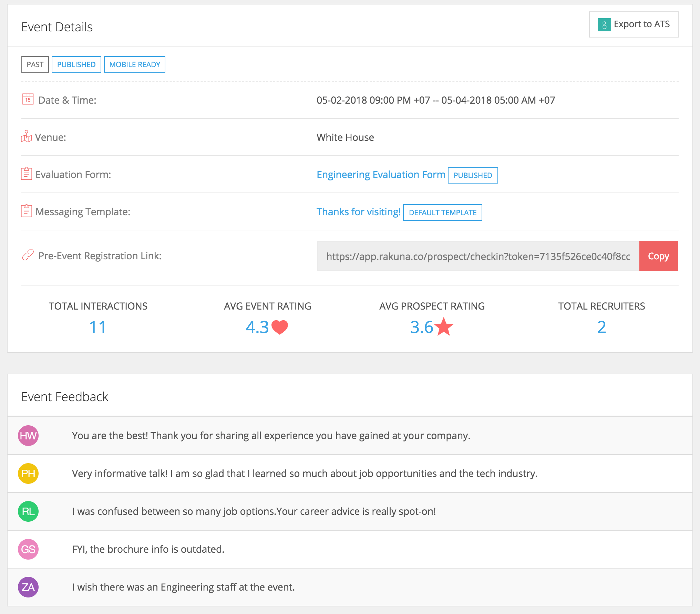The image size is (700, 614).
Task: Click the clipboard icon next to Messaging Template
Action: pos(27,211)
